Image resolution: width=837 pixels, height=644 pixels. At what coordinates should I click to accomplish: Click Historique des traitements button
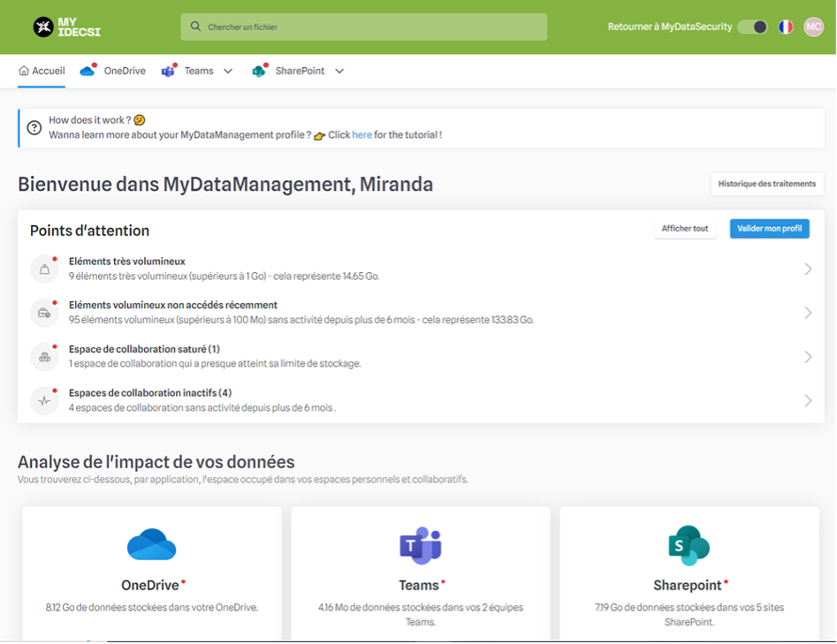tap(767, 184)
